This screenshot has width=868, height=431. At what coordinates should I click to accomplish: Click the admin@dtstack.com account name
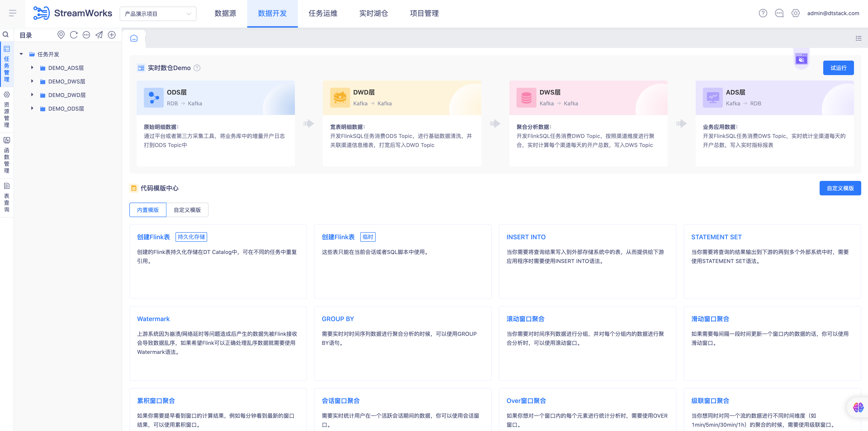(833, 13)
